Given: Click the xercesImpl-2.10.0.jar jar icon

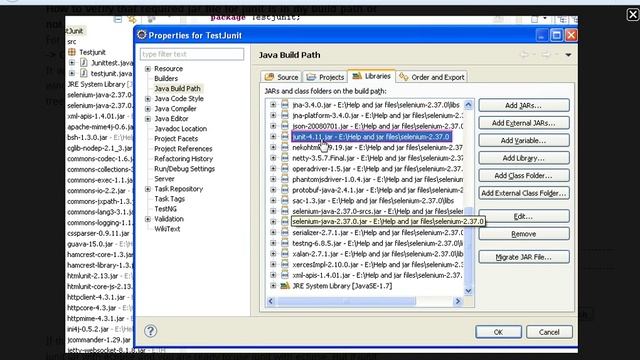Looking at the screenshot, I should 284,264.
